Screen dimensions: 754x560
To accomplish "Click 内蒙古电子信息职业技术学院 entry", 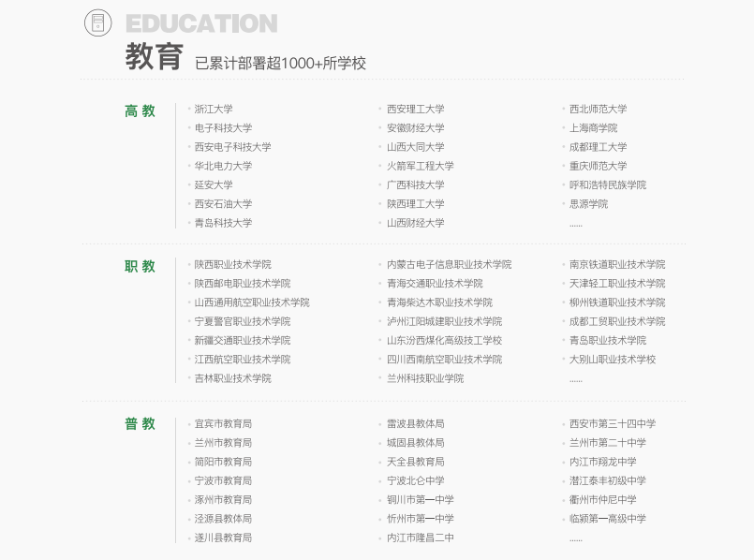I will [x=450, y=264].
